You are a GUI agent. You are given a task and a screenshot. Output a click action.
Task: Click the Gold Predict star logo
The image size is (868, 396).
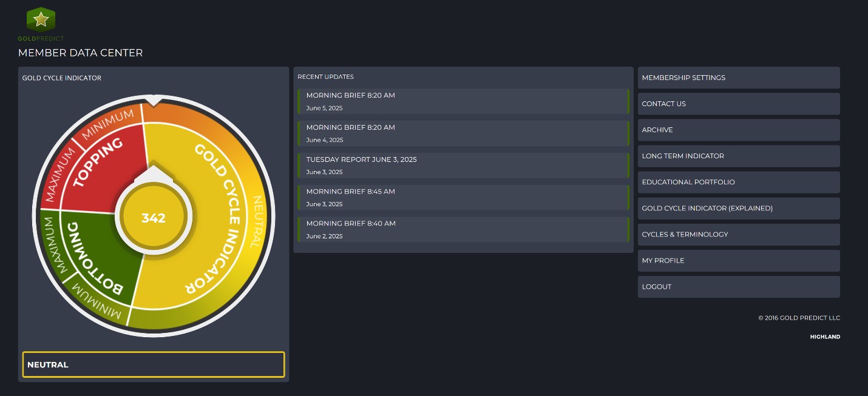point(41,20)
